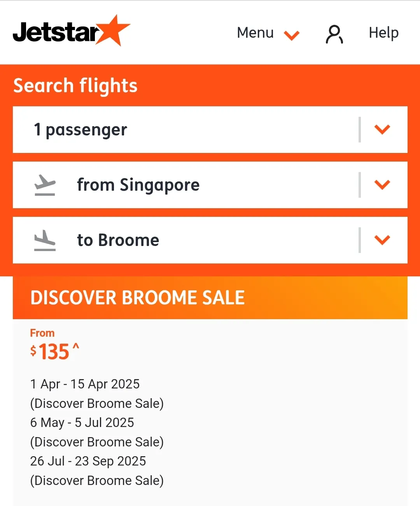Open the origin dropdown arrow for Singapore
420x506 pixels.
click(382, 185)
